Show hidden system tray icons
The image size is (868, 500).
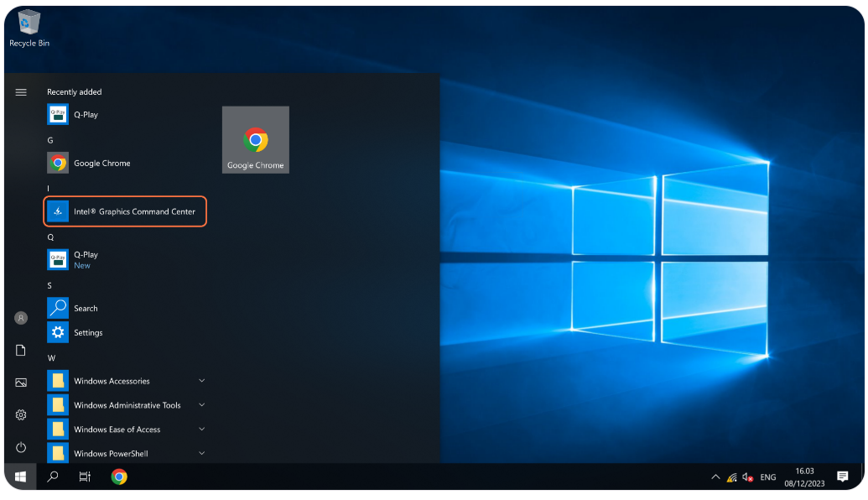715,477
